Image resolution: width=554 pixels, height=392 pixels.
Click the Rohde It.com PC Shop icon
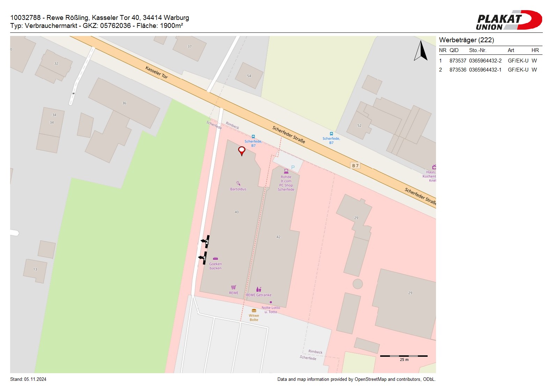tap(286, 171)
